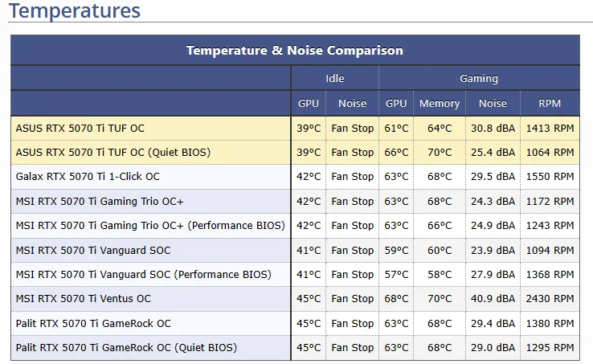Select the 64°C memory temperature cell
This screenshot has height=364, width=593.
point(440,128)
